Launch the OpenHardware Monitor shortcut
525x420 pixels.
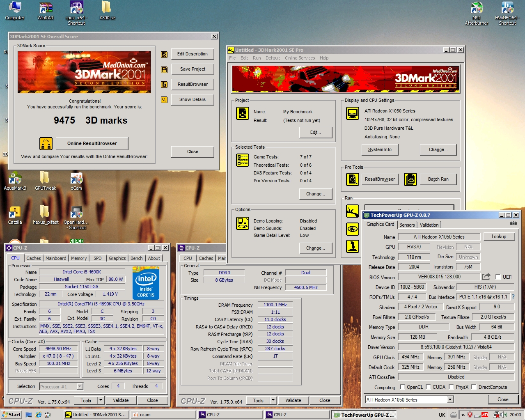76,218
